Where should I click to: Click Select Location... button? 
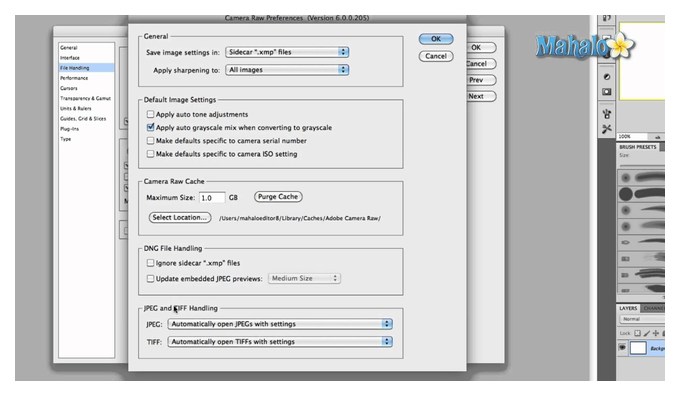[x=180, y=217]
